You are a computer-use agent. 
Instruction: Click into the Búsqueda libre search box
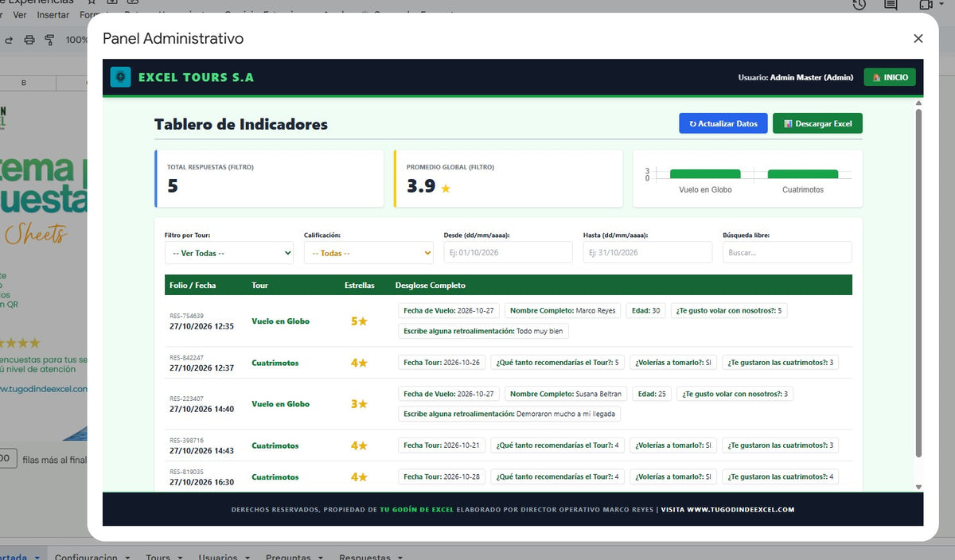click(787, 252)
